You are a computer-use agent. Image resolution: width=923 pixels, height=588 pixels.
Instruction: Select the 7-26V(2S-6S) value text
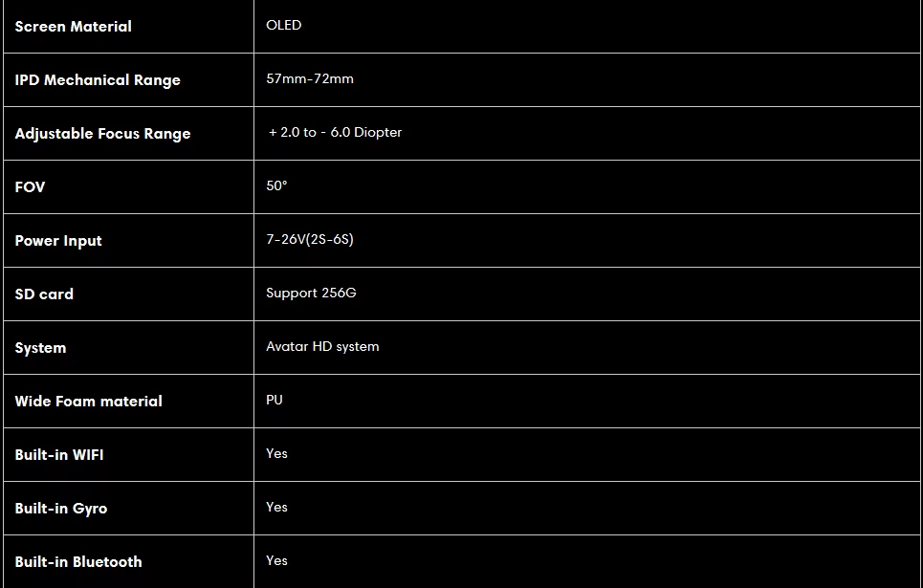310,240
